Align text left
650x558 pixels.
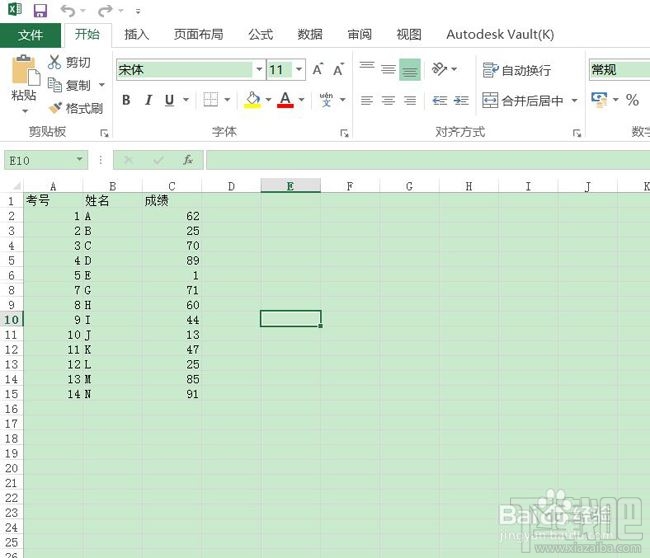tap(367, 100)
